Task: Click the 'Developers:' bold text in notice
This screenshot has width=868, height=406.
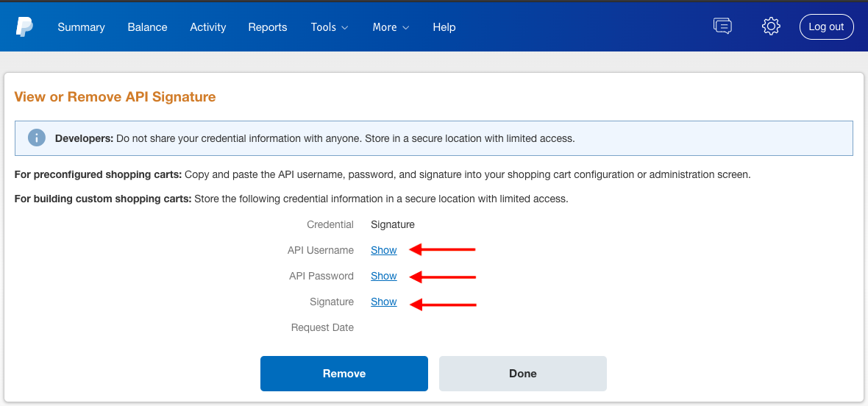Action: pos(84,138)
